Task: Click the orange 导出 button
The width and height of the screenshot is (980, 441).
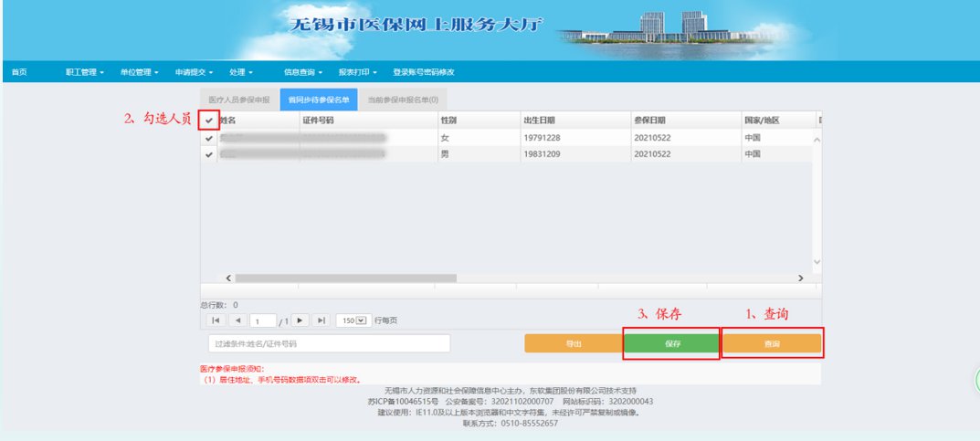Action: [x=574, y=343]
